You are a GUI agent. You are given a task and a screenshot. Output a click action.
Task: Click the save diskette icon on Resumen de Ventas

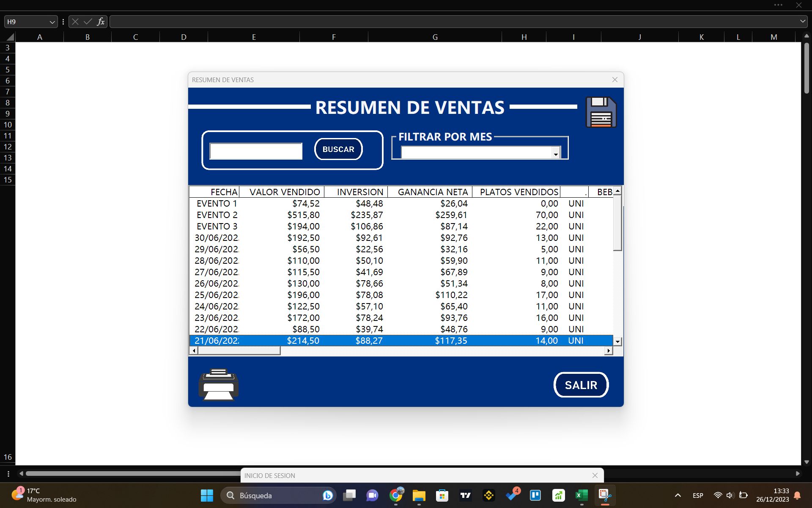(x=601, y=111)
